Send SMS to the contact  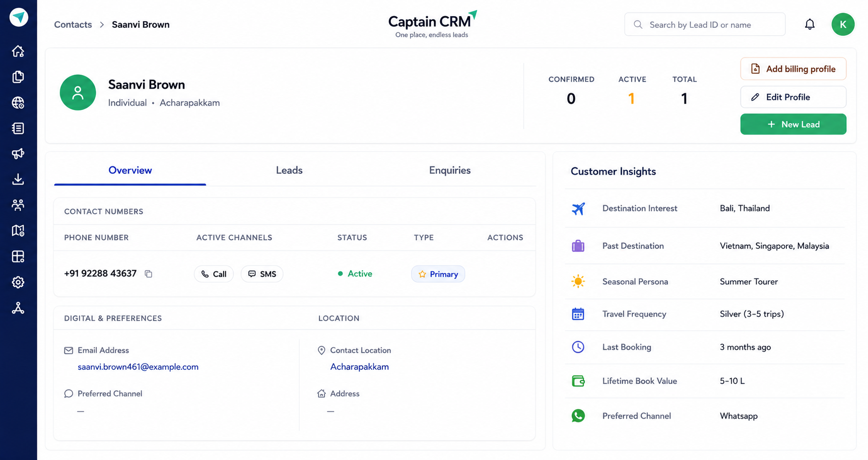(262, 274)
